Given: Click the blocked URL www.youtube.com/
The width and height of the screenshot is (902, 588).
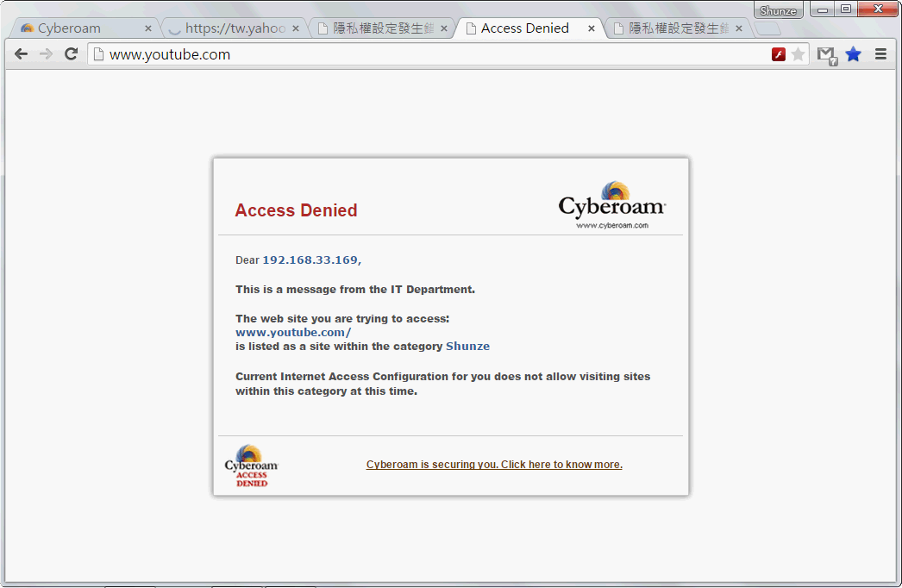Looking at the screenshot, I should click(293, 333).
